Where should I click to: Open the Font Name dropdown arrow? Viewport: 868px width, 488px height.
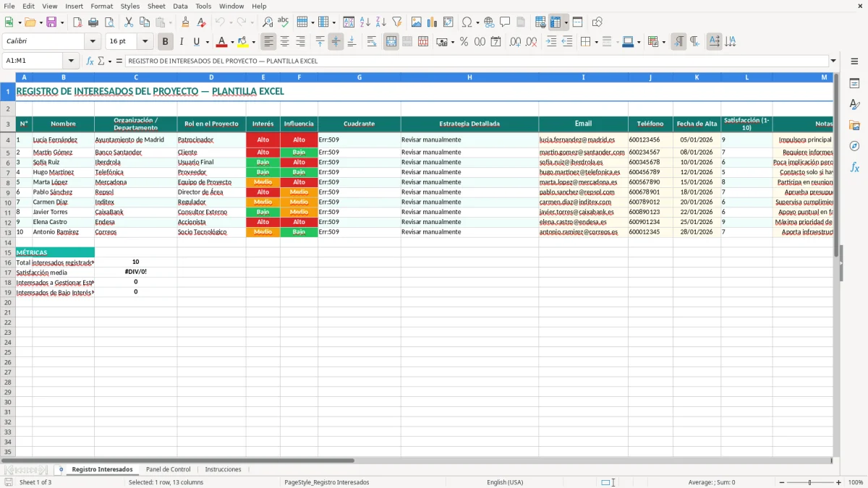point(93,42)
